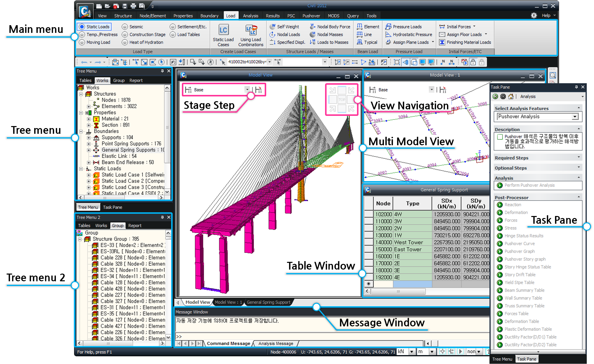Image resolution: width=594 pixels, height=364 pixels.
Task: Open the Pushover Analysis dropdown
Action: click(x=575, y=117)
